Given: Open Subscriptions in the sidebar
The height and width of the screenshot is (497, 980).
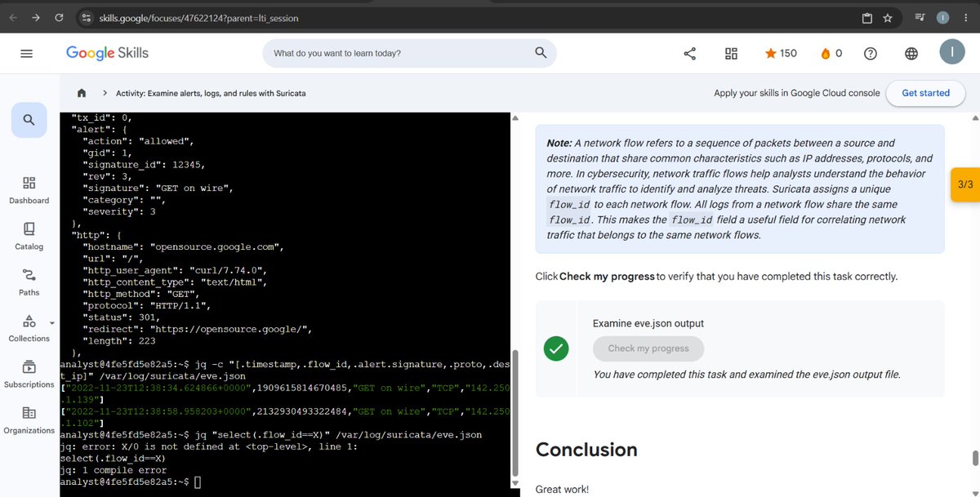Looking at the screenshot, I should 29,374.
